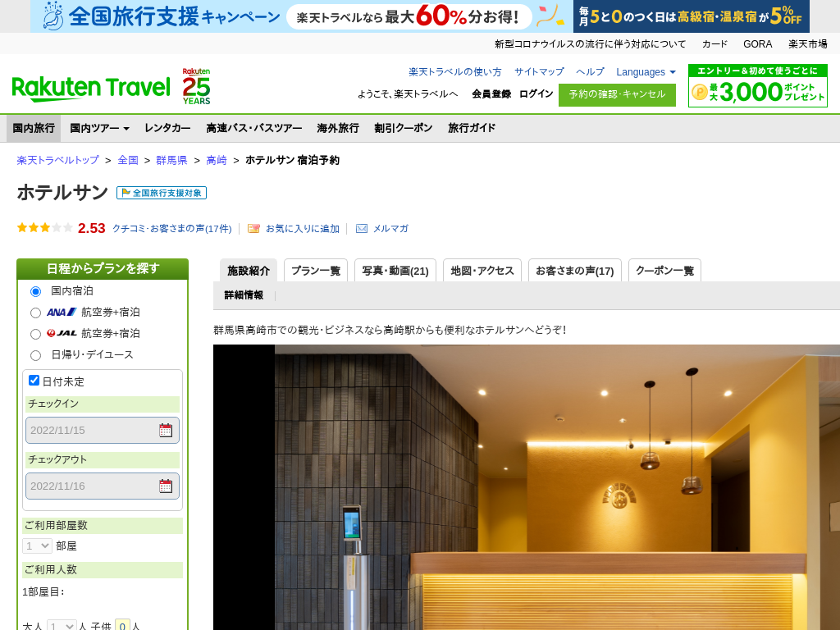
Task: Toggle the 日付未定 checkbox
Action: 34,381
